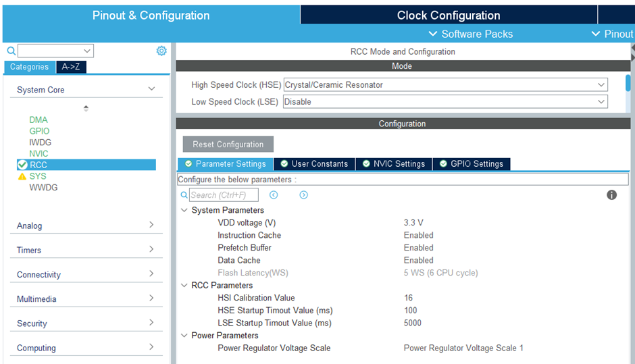635x364 pixels.
Task: Click the Reset Configuration button
Action: 228,144
